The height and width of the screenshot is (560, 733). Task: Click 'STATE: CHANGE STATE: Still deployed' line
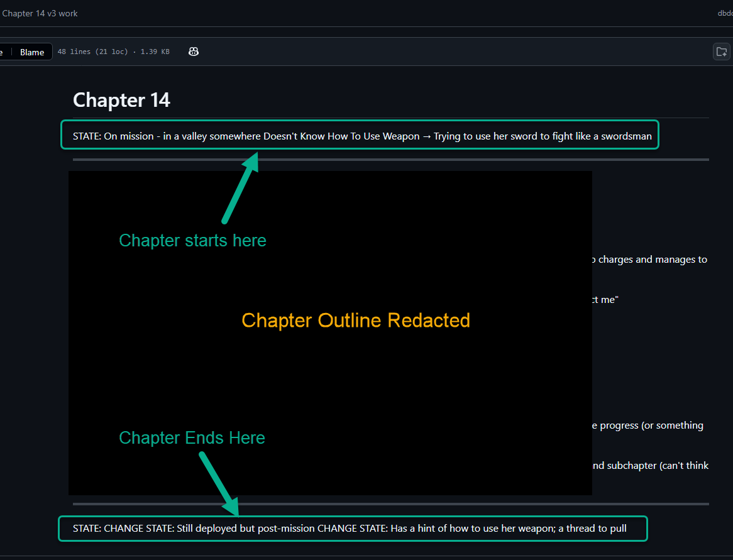pos(350,528)
